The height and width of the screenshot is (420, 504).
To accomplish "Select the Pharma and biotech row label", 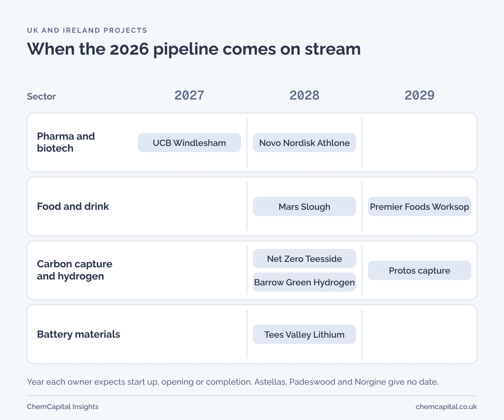I will [66, 142].
